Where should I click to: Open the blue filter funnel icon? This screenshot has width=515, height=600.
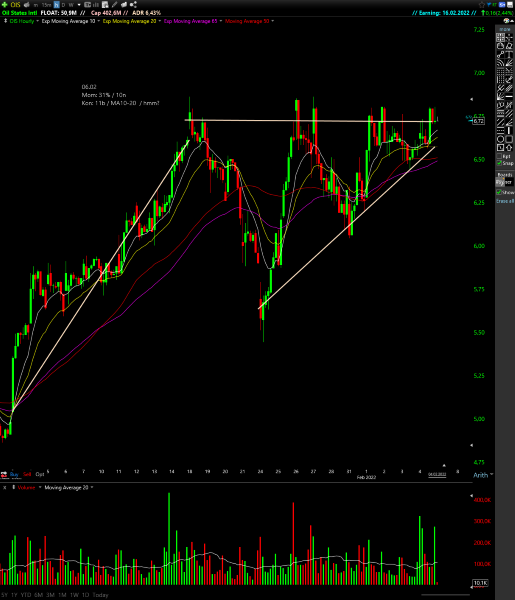point(489,5)
